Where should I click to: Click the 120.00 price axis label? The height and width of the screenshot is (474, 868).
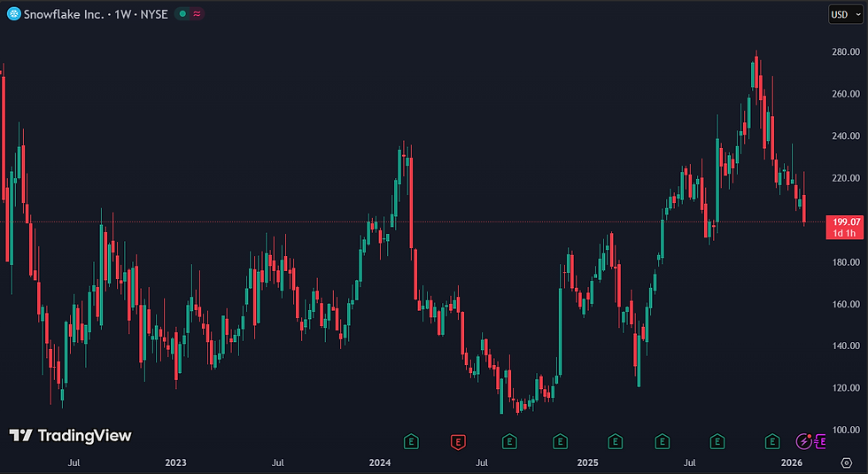846,388
